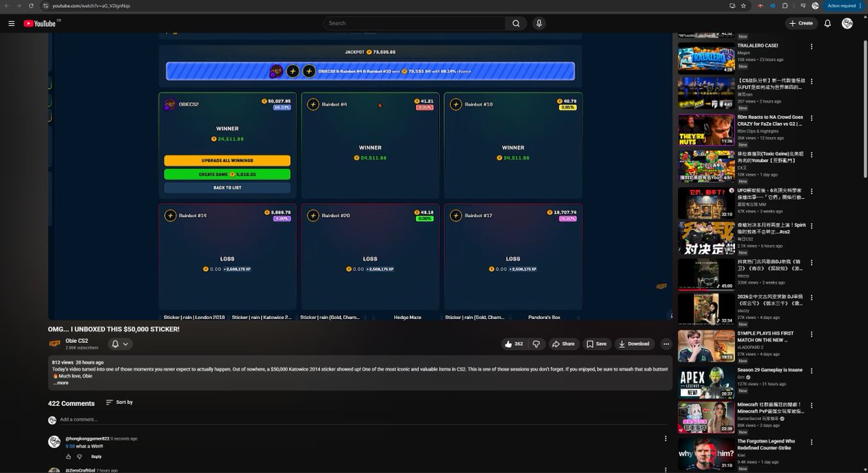Open options for S1MPLE PLAYS HIS FIRST MATCH video

[x=811, y=334]
